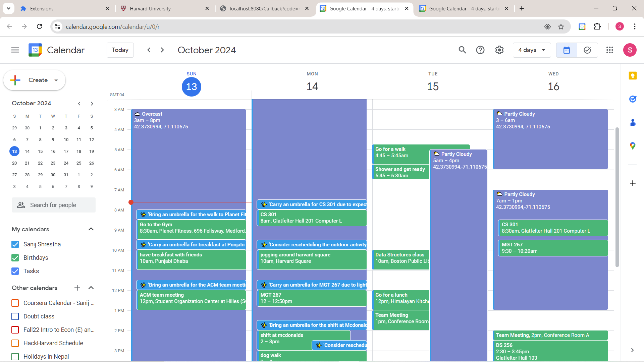Open the 4 days view dropdown

[532, 50]
